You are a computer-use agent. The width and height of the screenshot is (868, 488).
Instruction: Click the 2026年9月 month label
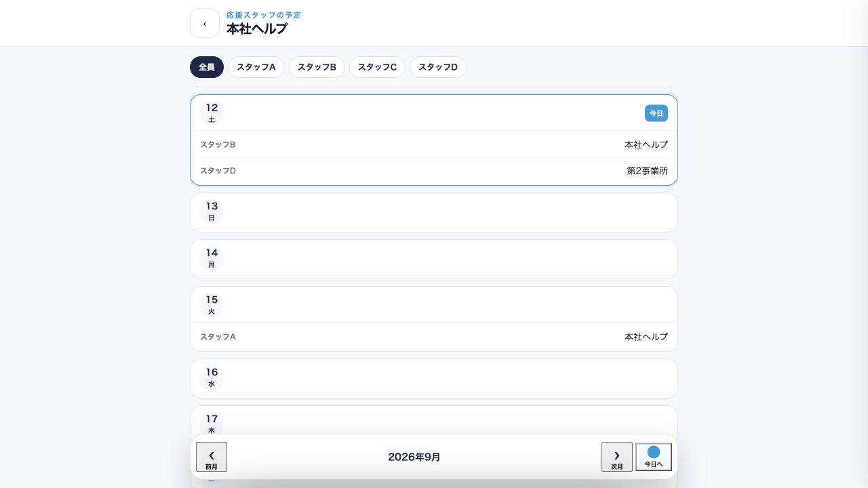[414, 457]
